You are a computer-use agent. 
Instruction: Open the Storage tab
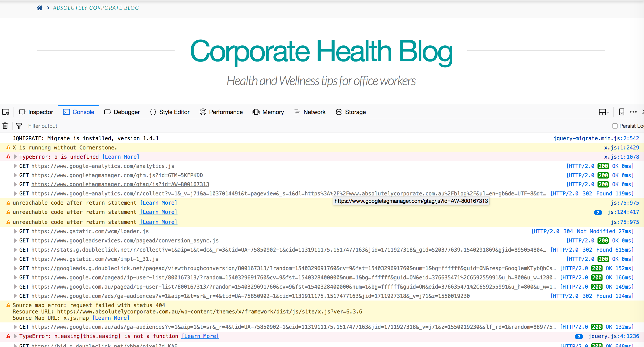(351, 112)
